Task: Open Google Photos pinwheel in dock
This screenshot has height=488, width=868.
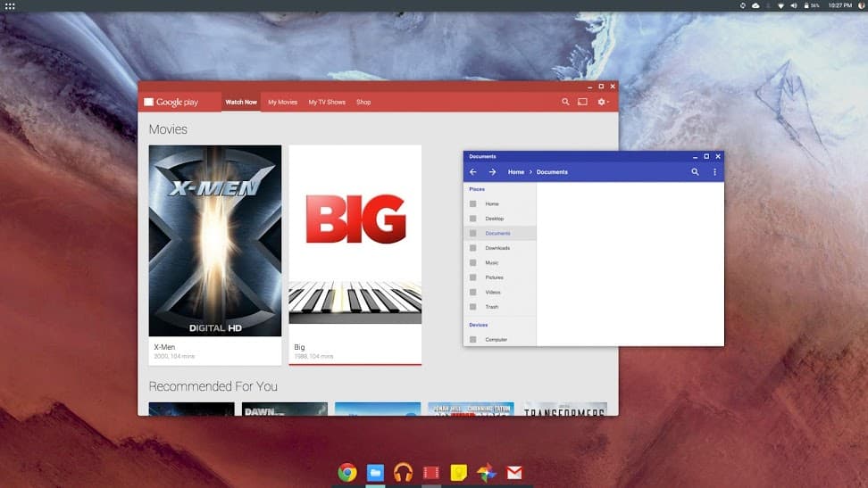Action: click(487, 473)
